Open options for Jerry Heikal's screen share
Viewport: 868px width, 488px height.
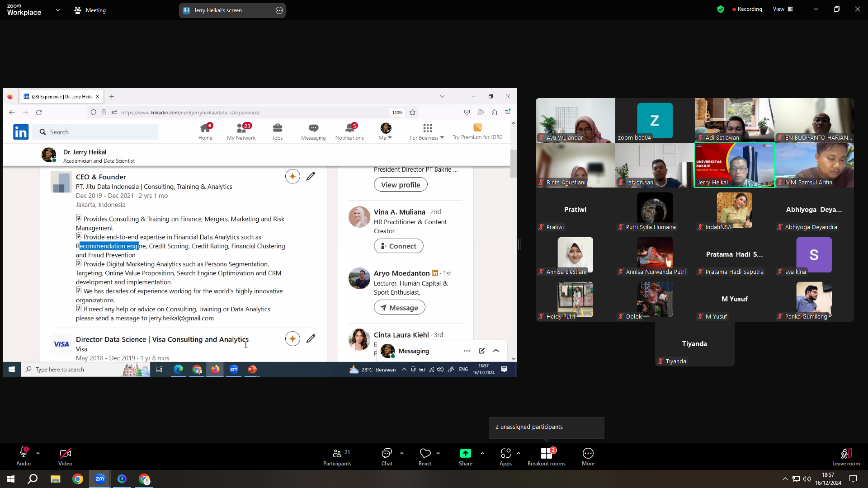[279, 10]
